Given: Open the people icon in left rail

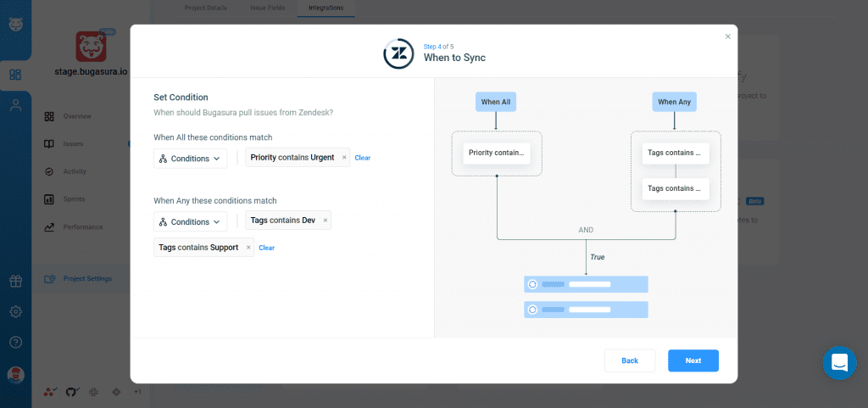Looking at the screenshot, I should click(15, 105).
